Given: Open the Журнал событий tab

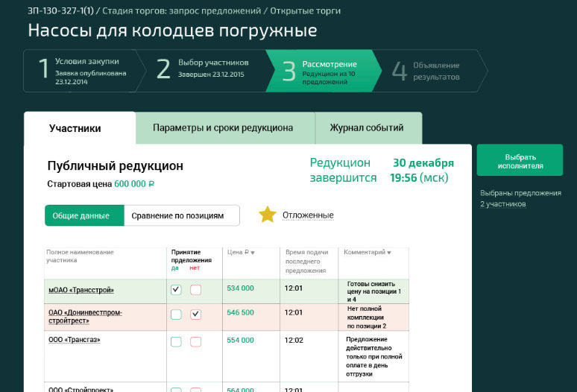Looking at the screenshot, I should 367,128.
